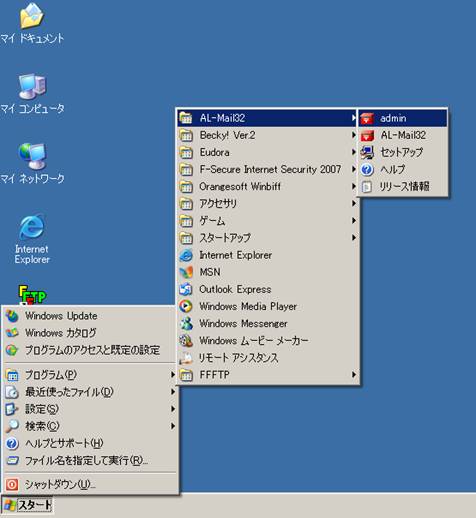
Task: Click the F-Secure Internet Security folder icon
Action: point(186,170)
